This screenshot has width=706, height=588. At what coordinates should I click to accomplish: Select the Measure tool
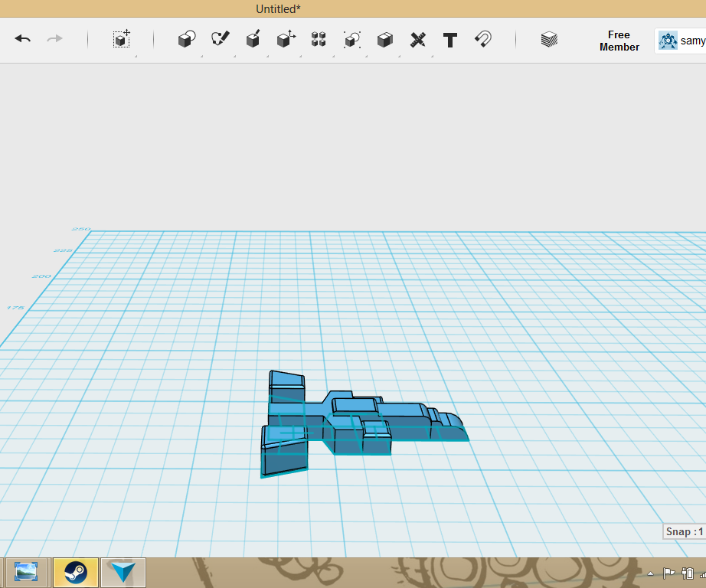417,39
